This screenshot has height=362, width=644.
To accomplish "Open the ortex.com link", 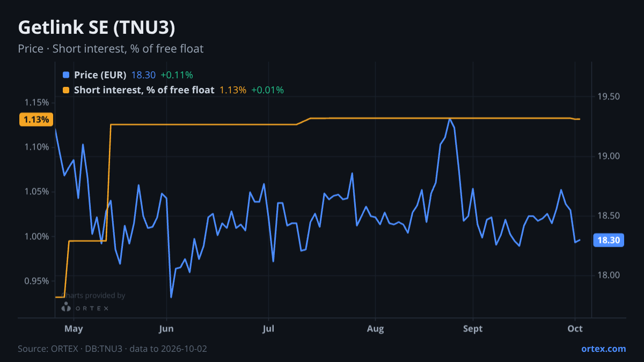I will [604, 349].
